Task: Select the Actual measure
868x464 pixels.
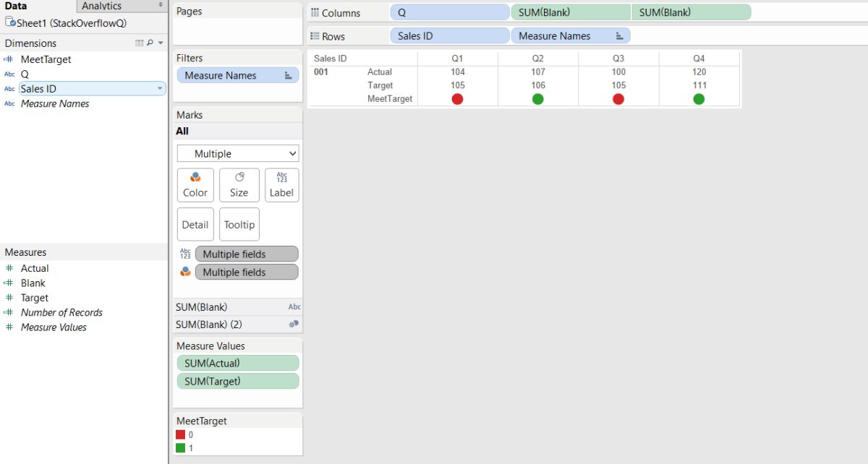Action: 35,268
